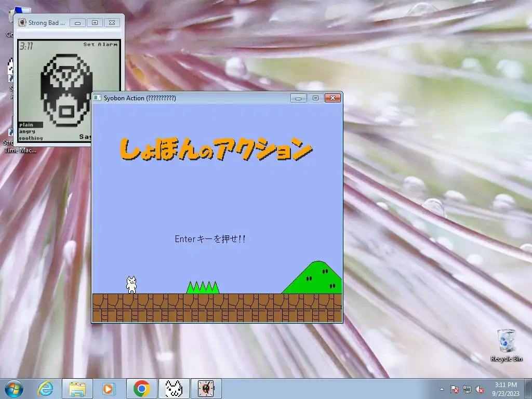Minimize the Syobon Action window
Image resolution: width=532 pixels, height=399 pixels.
299,98
